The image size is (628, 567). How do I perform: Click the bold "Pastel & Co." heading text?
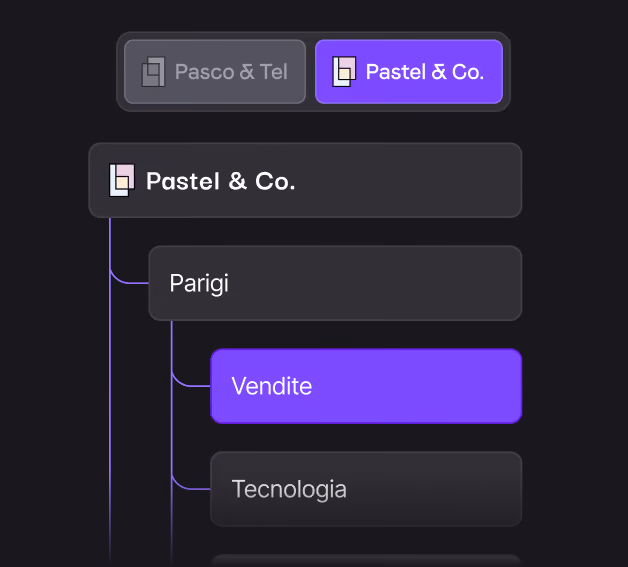click(221, 181)
